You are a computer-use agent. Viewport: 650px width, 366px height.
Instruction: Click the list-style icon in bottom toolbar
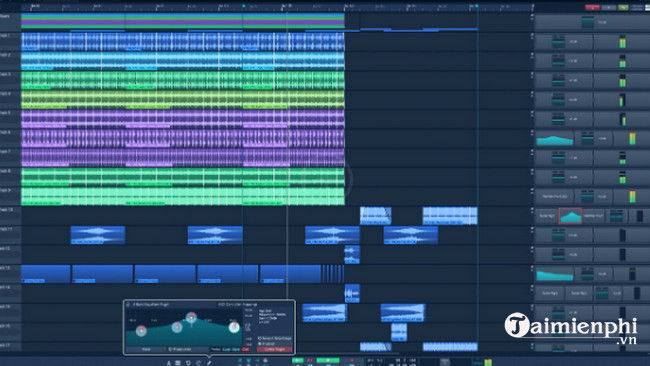tap(178, 363)
